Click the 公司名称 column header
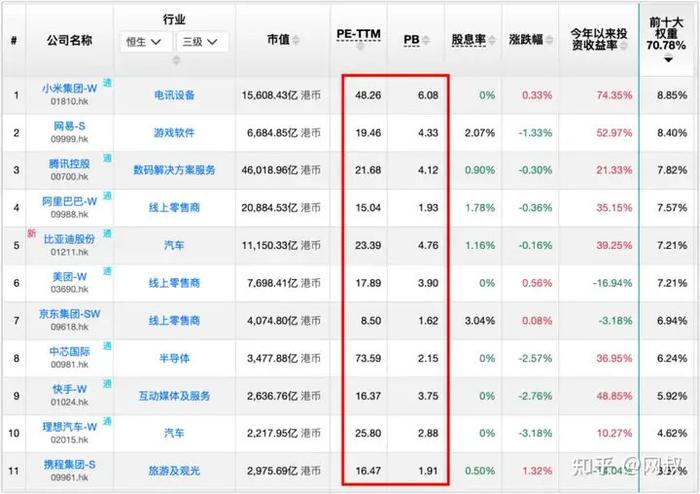This screenshot has width=700, height=494. [70, 40]
